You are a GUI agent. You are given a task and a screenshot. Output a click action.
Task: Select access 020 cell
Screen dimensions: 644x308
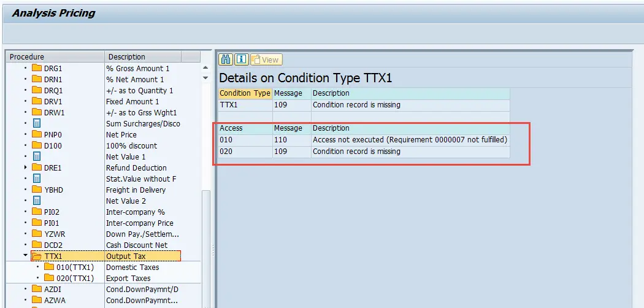click(x=245, y=152)
